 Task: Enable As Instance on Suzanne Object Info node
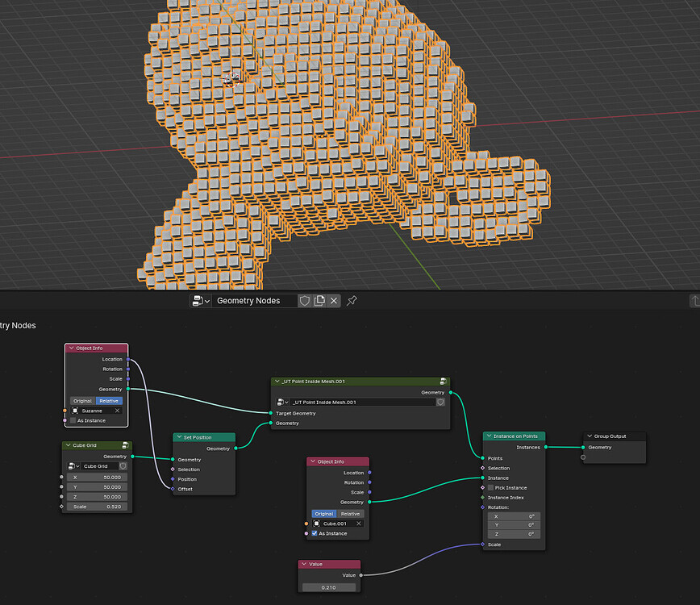pos(73,420)
